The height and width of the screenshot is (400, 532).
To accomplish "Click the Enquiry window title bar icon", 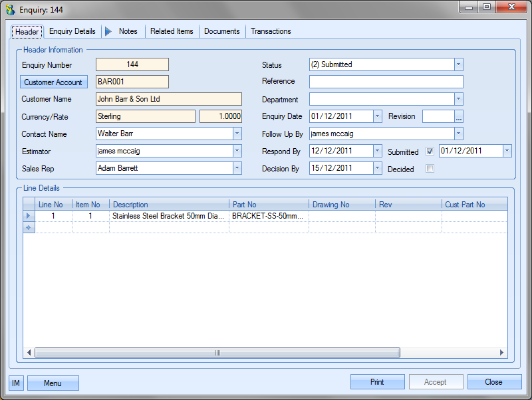I will (11, 10).
